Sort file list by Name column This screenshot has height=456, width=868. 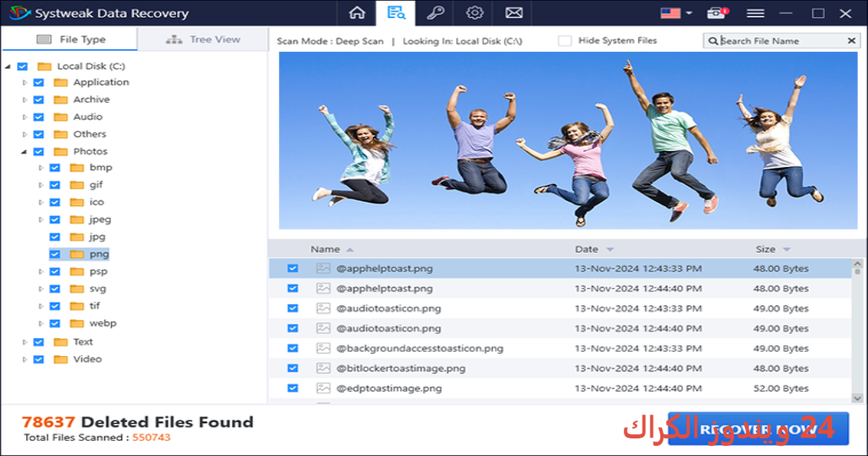coord(325,249)
